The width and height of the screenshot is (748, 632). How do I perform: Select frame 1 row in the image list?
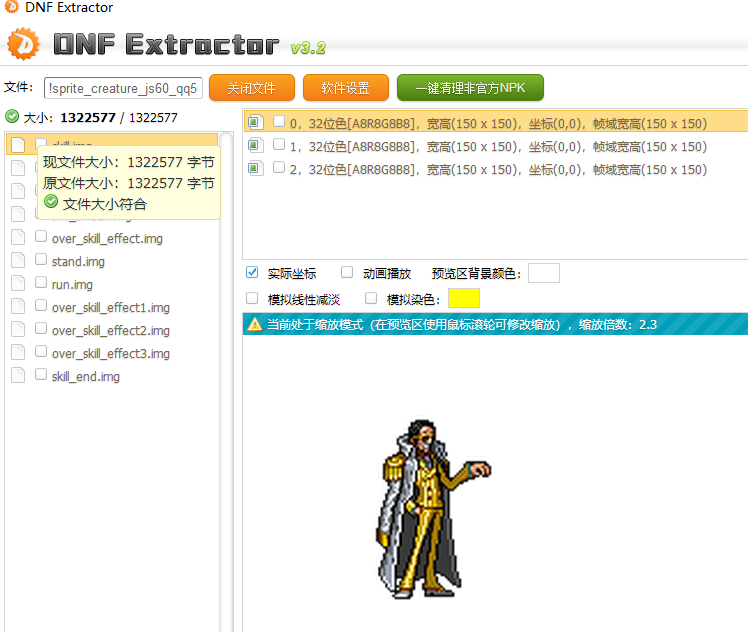496,146
